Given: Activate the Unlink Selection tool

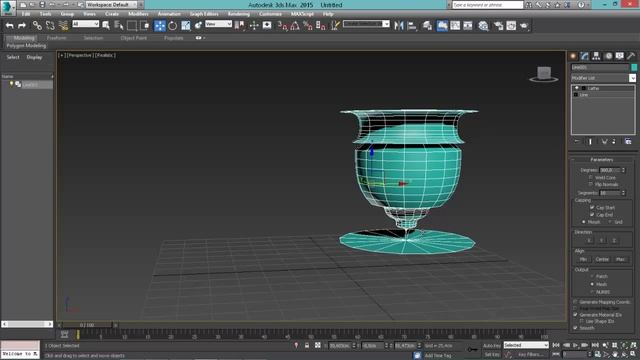Looking at the screenshot, I should [50, 26].
